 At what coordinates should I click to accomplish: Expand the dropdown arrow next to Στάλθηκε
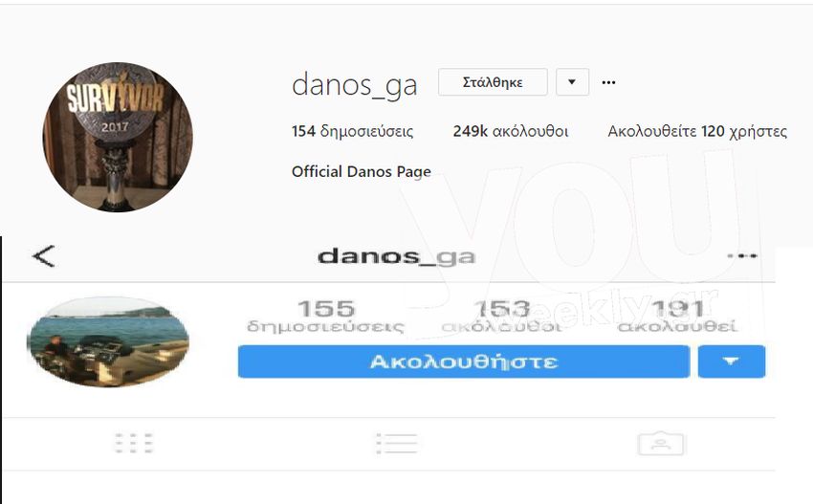point(572,82)
